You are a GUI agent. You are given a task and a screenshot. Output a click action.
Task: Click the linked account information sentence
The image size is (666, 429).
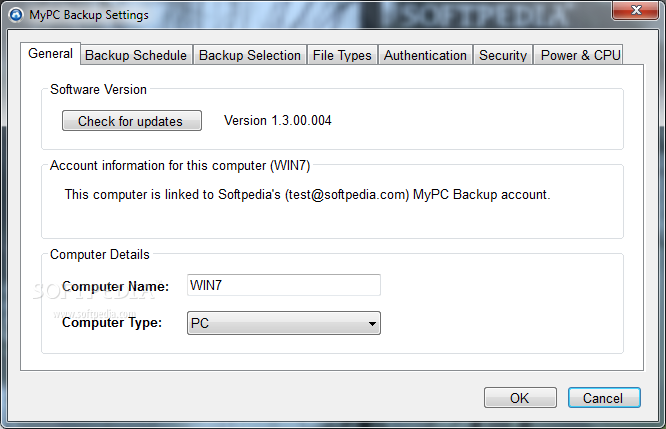point(307,194)
